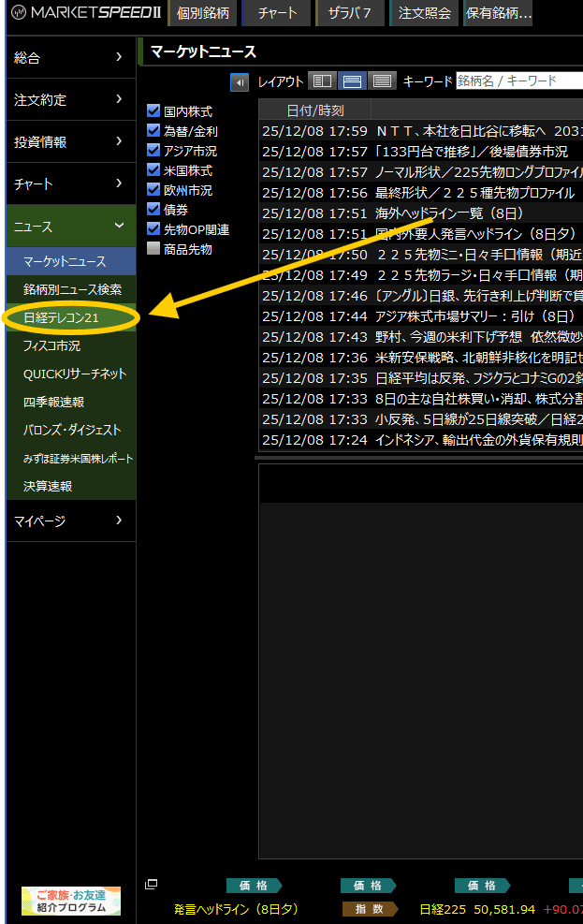Open the 小反発、5日線が25日線突破 news
Screen dimensions: 583x924
click(421, 419)
